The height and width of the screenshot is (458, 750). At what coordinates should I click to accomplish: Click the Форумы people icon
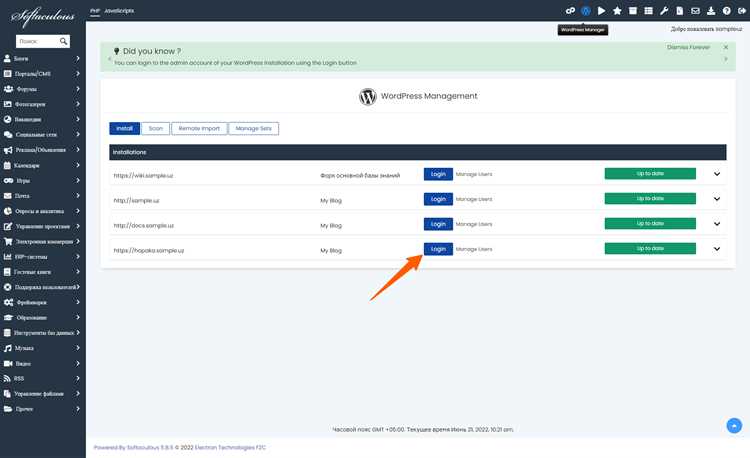[x=8, y=89]
